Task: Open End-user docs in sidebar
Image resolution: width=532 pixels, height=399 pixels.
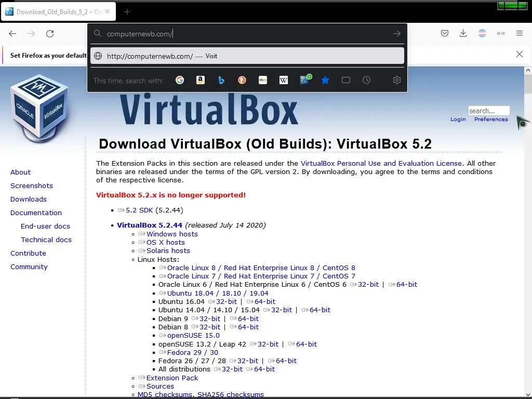Action: pos(45,227)
